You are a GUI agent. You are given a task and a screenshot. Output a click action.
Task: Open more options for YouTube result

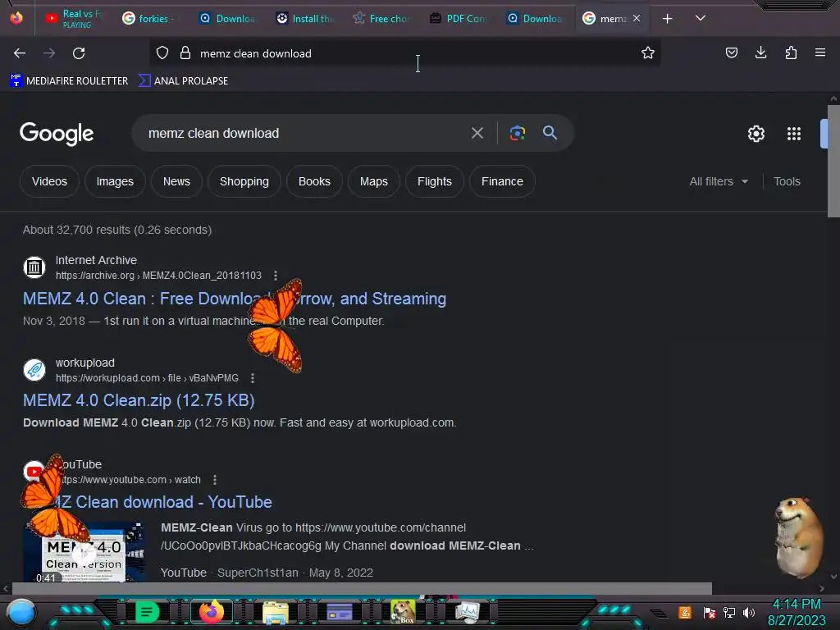[x=215, y=480]
